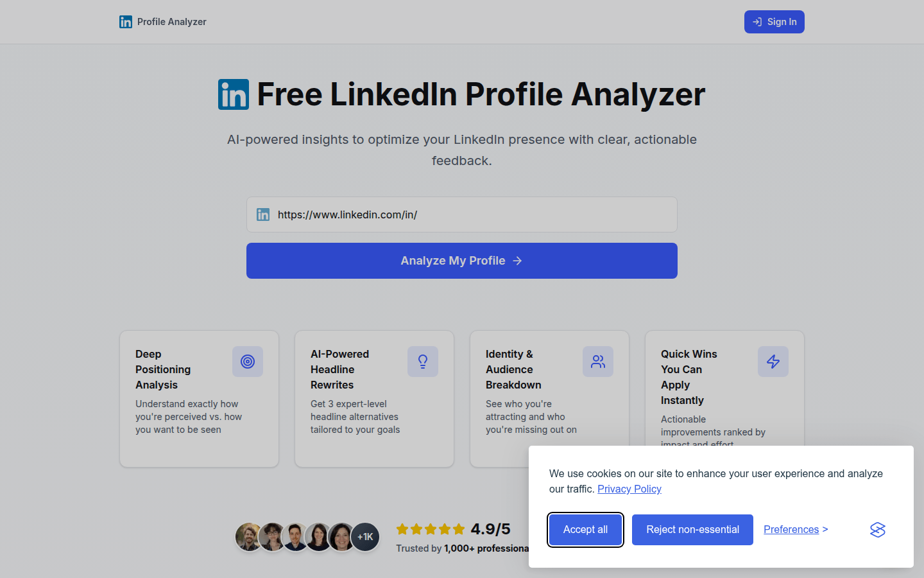Click the consent provider logo on the cookie banner
The height and width of the screenshot is (578, 924).
pyautogui.click(x=877, y=530)
